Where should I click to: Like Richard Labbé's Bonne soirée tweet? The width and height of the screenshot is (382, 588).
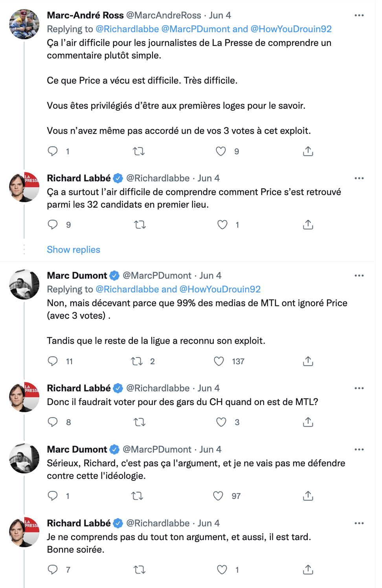click(222, 570)
